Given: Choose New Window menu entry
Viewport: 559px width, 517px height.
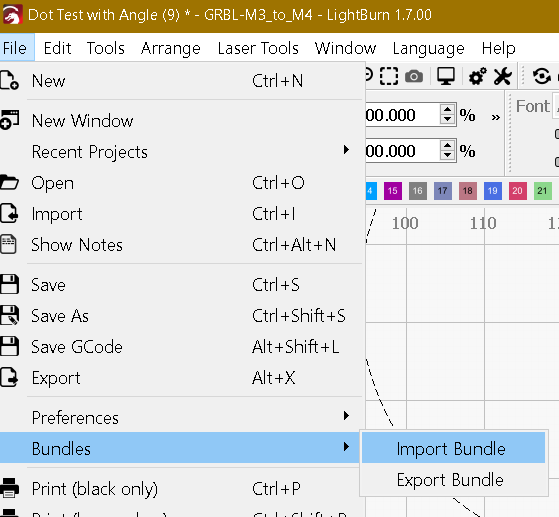Looking at the screenshot, I should (x=183, y=121).
